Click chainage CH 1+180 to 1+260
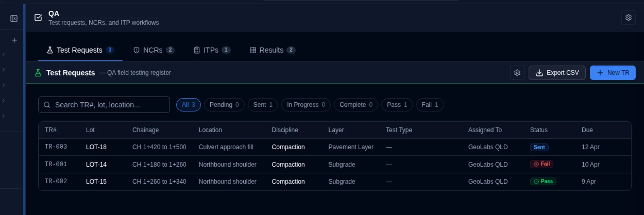The image size is (644, 215). click(x=159, y=164)
